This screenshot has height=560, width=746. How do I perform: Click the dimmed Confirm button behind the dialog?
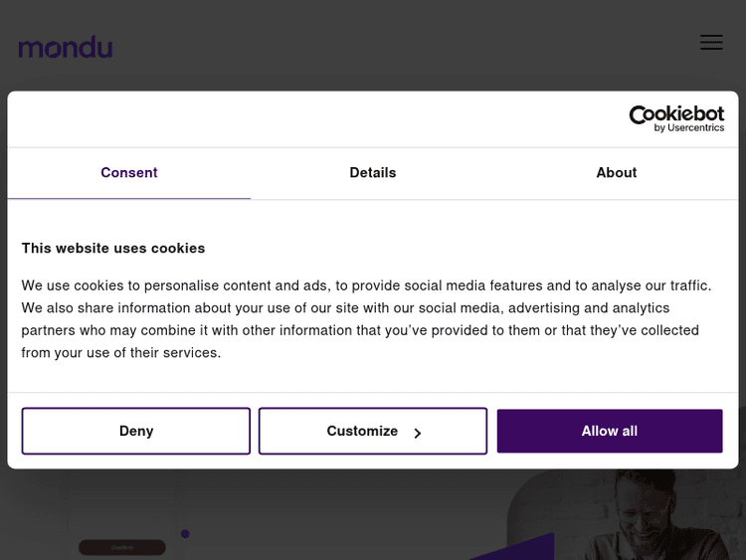pos(122,547)
